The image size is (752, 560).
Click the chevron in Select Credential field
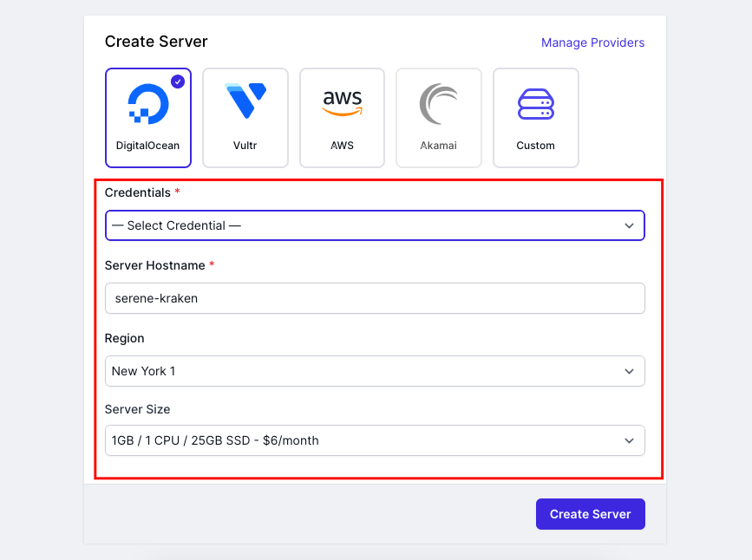tap(629, 226)
